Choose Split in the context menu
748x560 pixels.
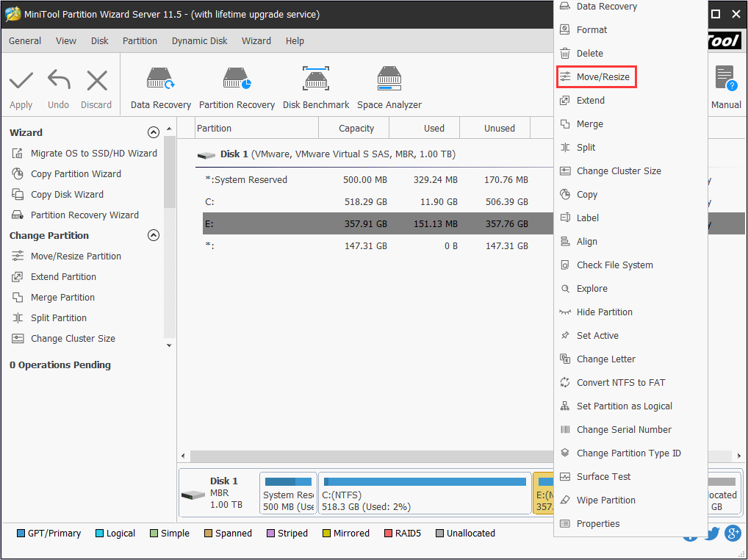(630, 148)
